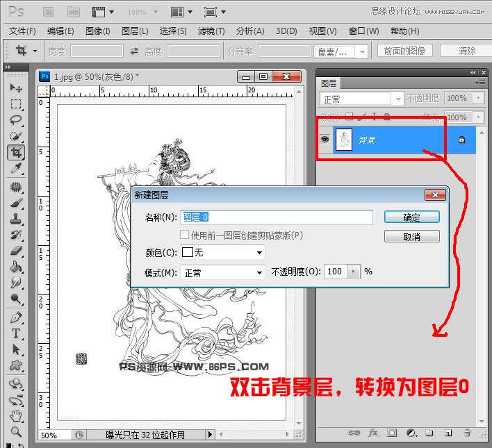Select the Type tool
Viewport: 492px width, 448px height.
(x=16, y=333)
